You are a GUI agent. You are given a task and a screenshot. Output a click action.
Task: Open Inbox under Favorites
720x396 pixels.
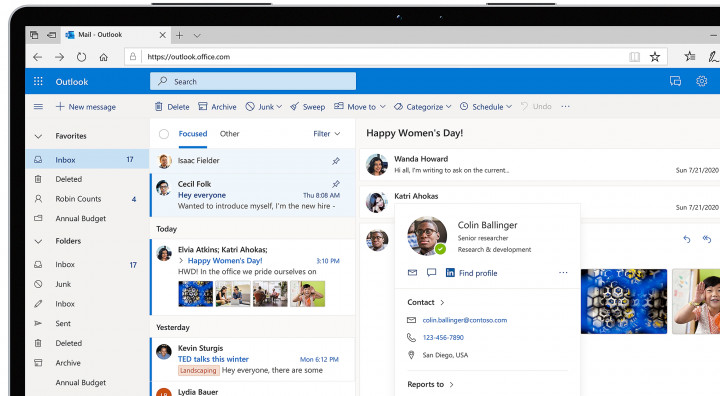(x=87, y=160)
